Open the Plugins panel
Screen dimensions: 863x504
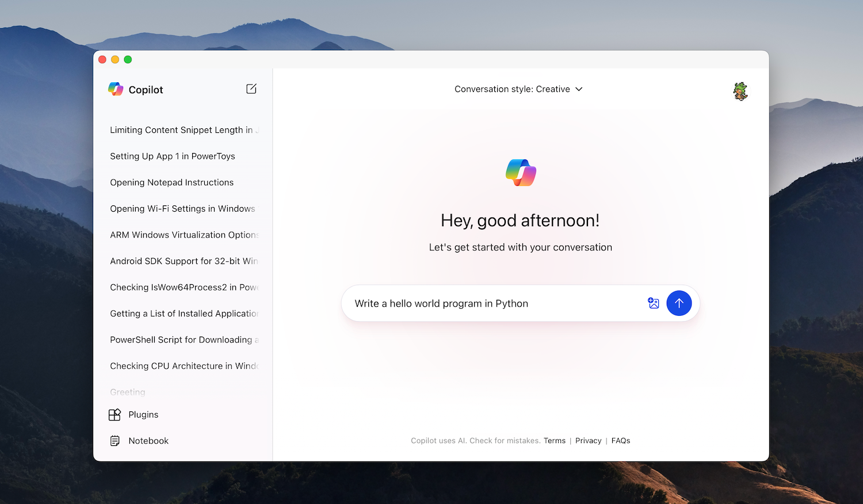pyautogui.click(x=143, y=414)
